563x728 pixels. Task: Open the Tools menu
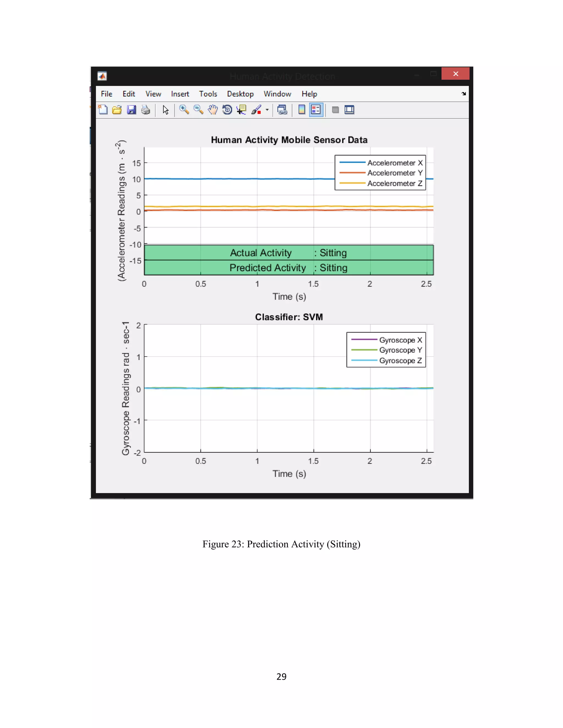click(x=208, y=94)
